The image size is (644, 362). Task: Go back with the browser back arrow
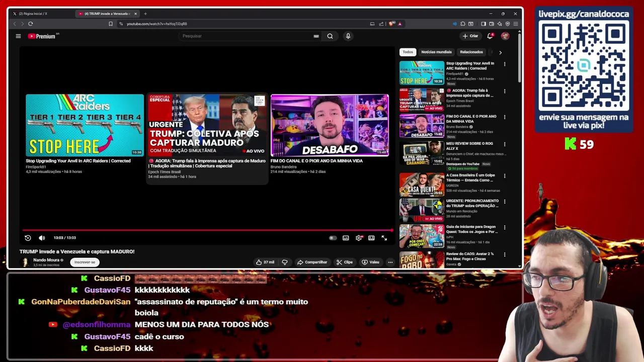pos(14,24)
